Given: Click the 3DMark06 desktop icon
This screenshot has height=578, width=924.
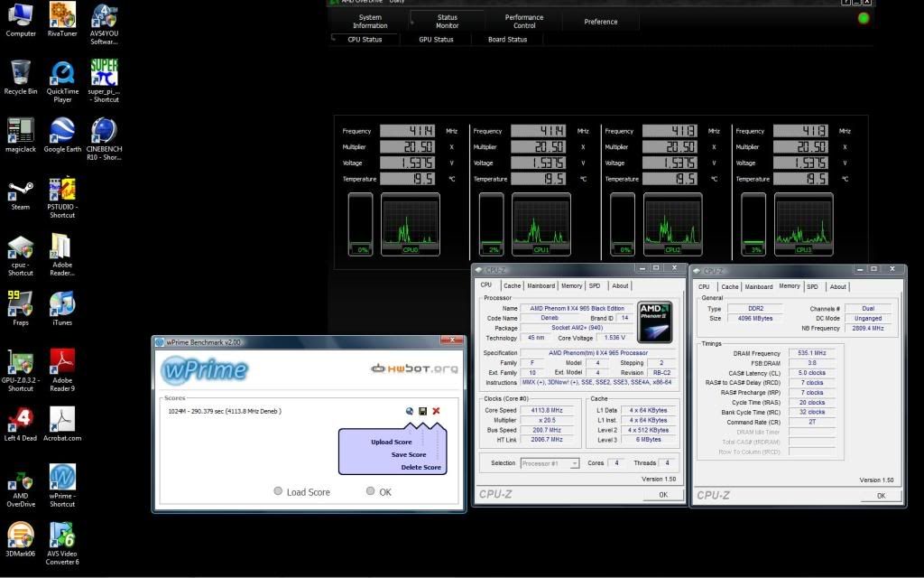Looking at the screenshot, I should (21, 540).
